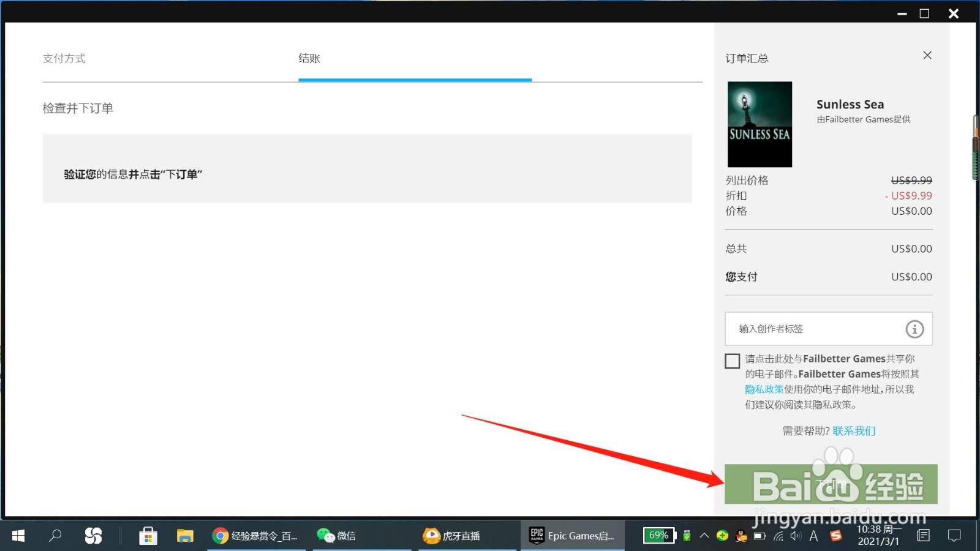980x551 pixels.
Task: Open the taskbar search icon
Action: coord(55,536)
